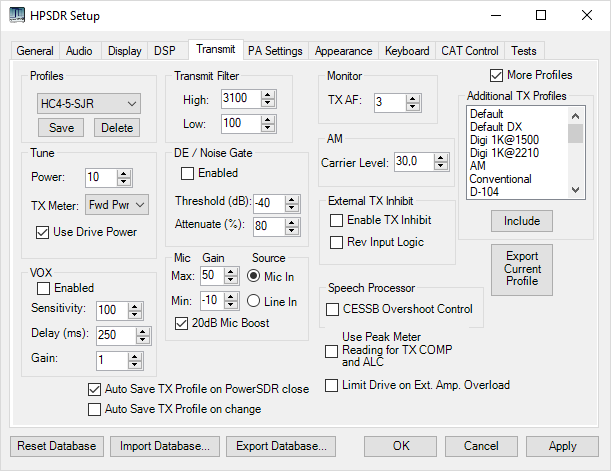611x471 pixels.
Task: Click the HPSDR Setup title bar icon
Action: click(17, 15)
